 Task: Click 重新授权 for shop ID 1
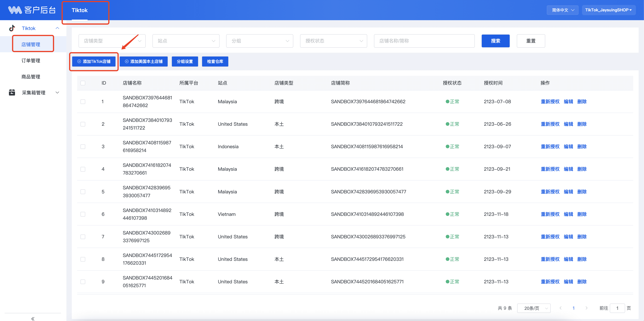click(550, 102)
